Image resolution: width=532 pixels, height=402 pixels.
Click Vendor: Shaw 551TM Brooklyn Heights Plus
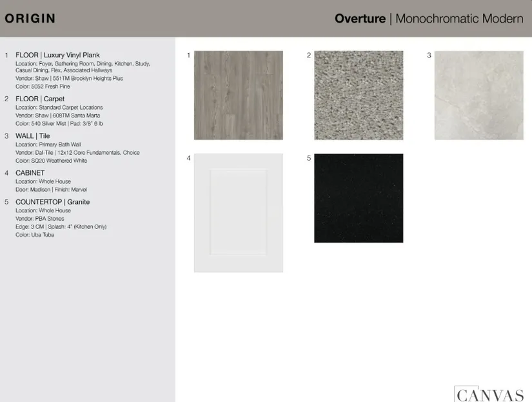coord(69,79)
